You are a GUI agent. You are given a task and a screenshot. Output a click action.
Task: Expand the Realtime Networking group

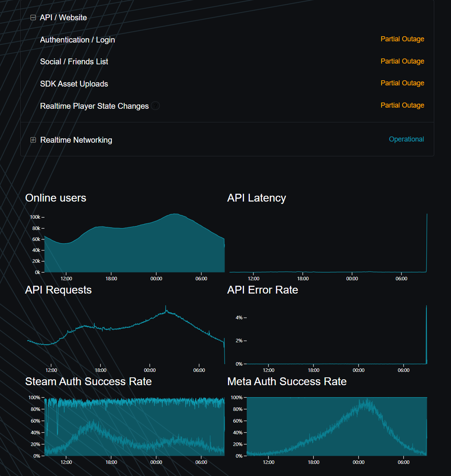point(33,140)
